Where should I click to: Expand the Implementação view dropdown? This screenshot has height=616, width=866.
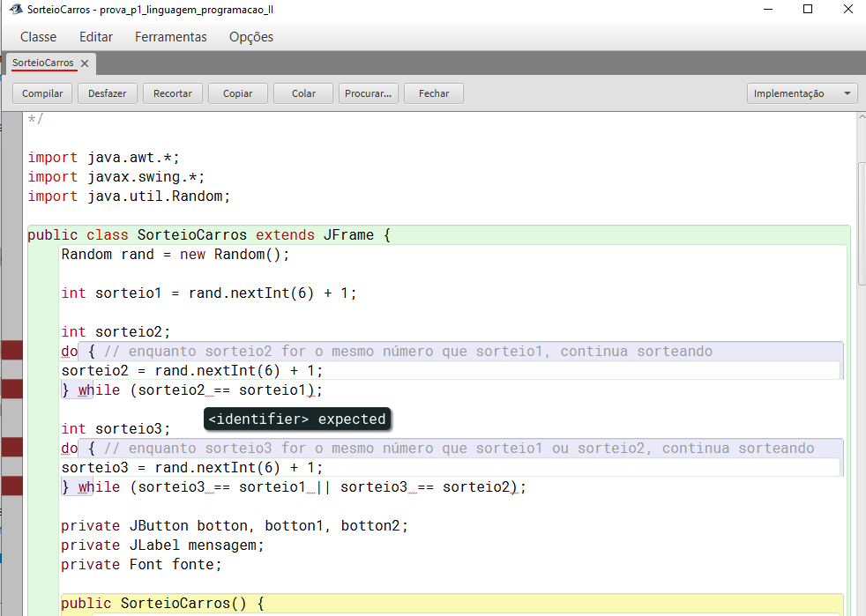pyautogui.click(x=802, y=93)
